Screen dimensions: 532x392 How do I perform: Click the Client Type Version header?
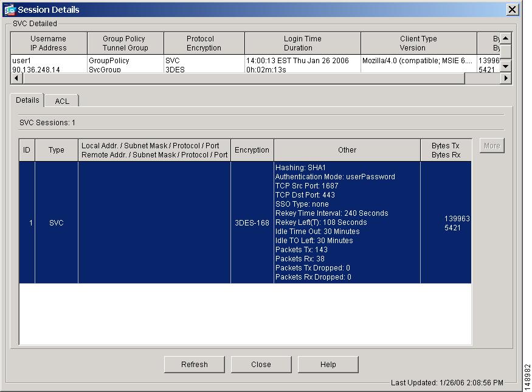[x=418, y=43]
